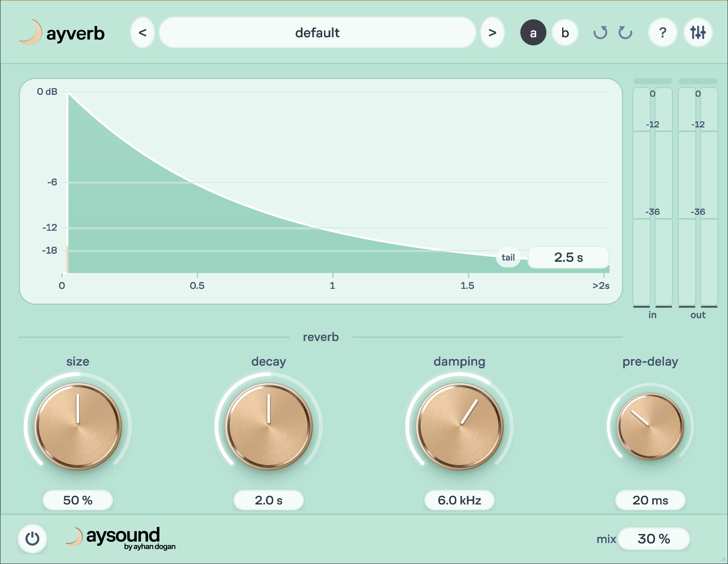Click the decay curve display

(320, 191)
